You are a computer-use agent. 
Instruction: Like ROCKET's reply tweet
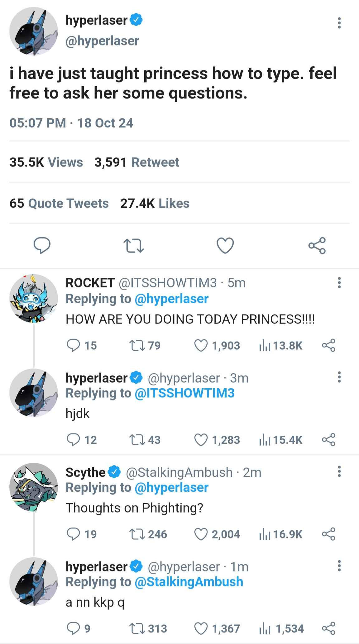click(x=201, y=345)
